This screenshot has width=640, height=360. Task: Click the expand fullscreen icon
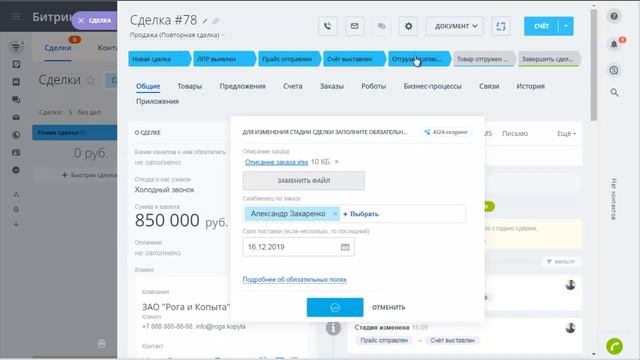click(x=501, y=26)
